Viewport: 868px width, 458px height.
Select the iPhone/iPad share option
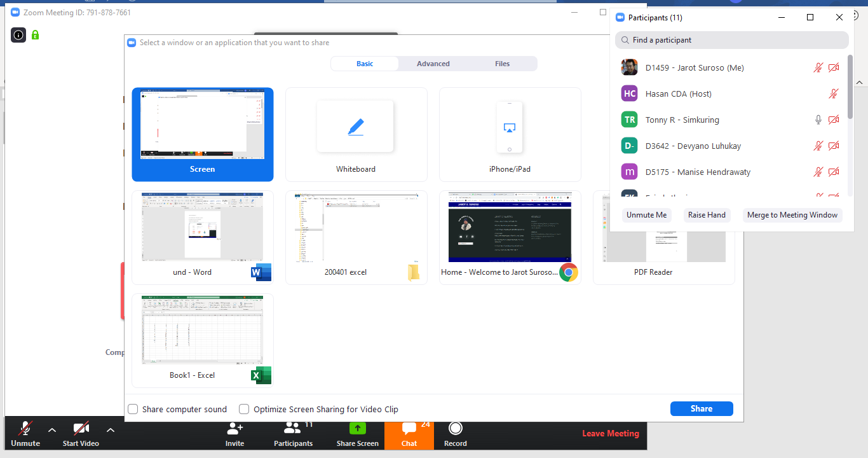(x=510, y=134)
